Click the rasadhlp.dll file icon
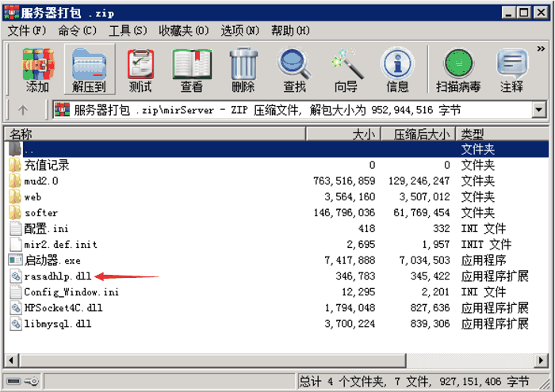This screenshot has width=555, height=392. click(x=15, y=276)
